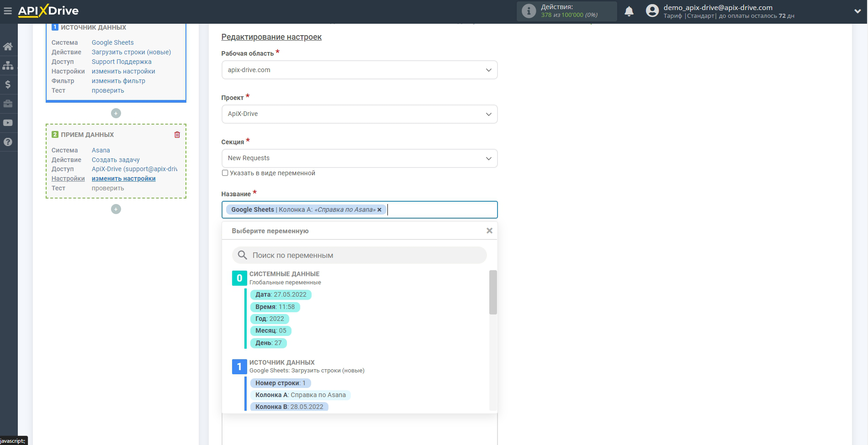Screen dimensions: 868x445
Task: Open the dollar billing icon in sidebar
Action: pos(8,84)
